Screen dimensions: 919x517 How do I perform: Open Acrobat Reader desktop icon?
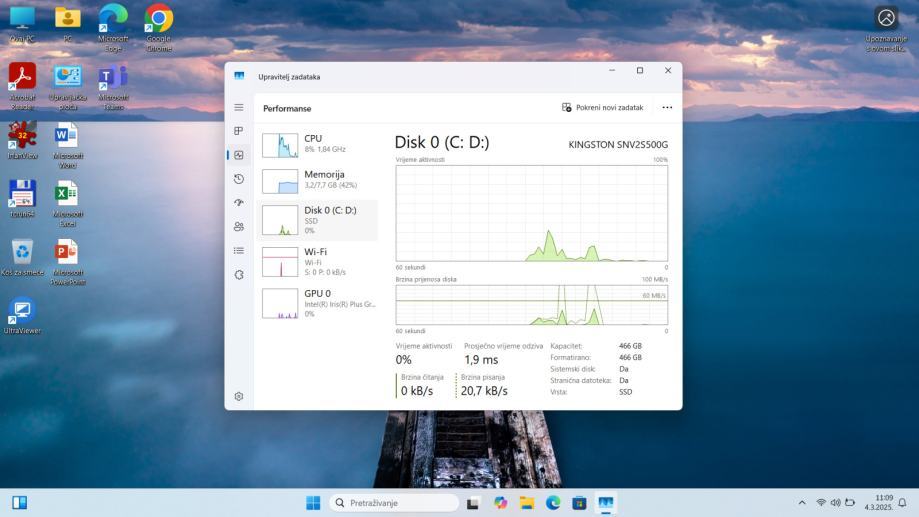point(22,86)
